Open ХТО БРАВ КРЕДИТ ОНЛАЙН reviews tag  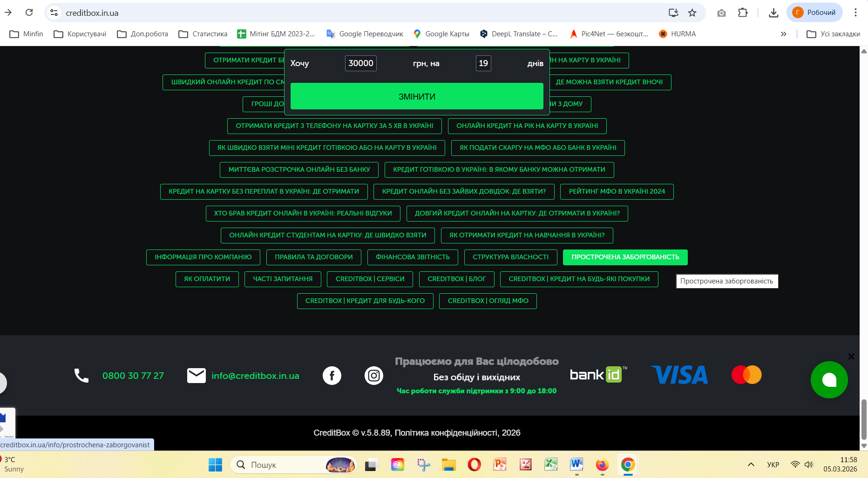(303, 213)
